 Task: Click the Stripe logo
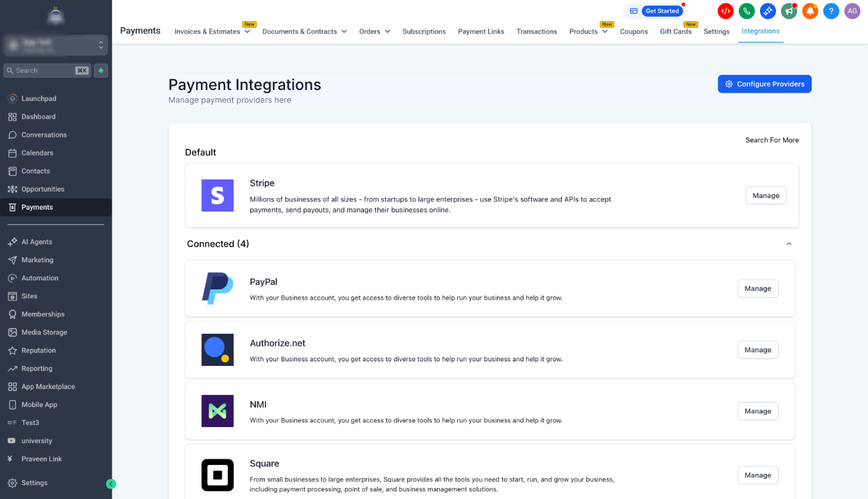(x=217, y=195)
